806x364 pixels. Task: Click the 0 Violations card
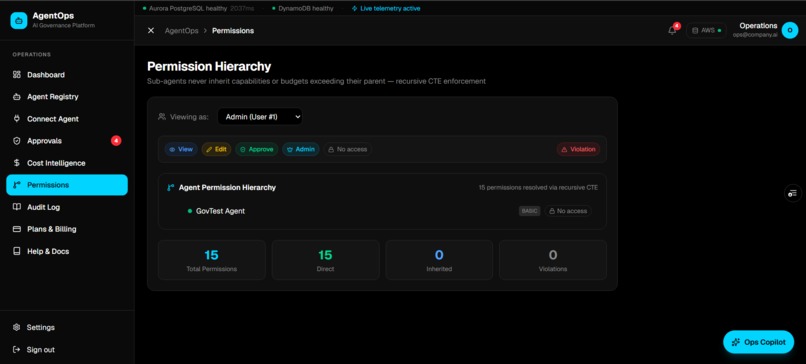click(553, 260)
